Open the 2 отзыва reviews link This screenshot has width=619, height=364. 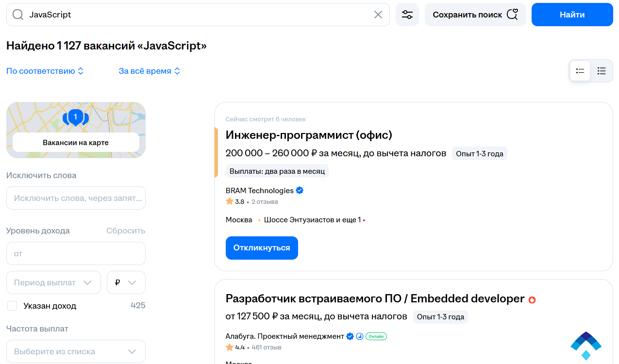pos(264,201)
